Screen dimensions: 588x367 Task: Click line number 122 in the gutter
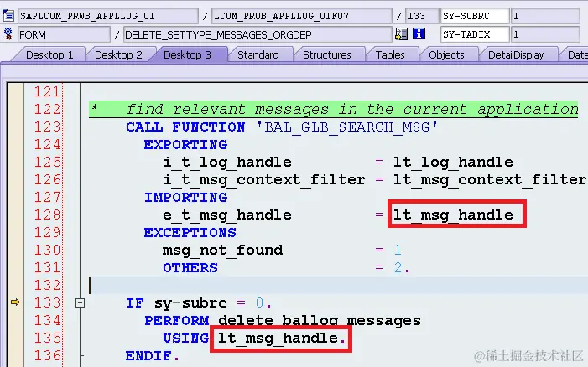click(x=47, y=109)
